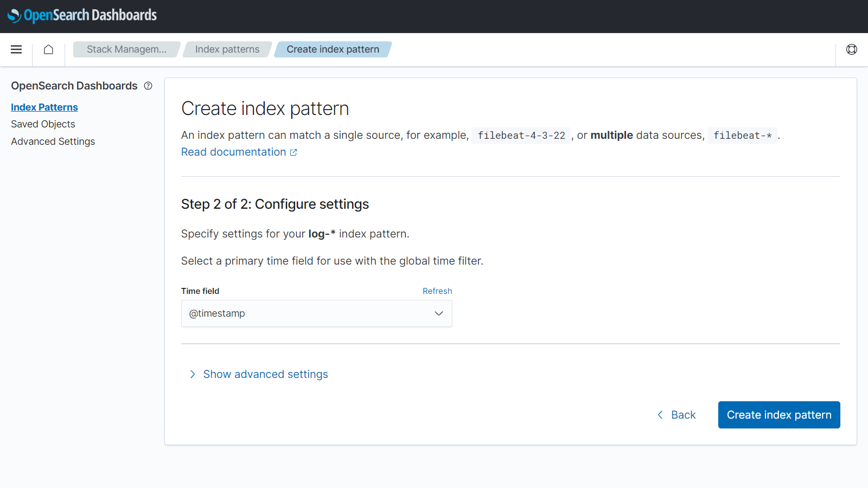
Task: Open Saved Objects in the sidebar
Action: (x=43, y=124)
